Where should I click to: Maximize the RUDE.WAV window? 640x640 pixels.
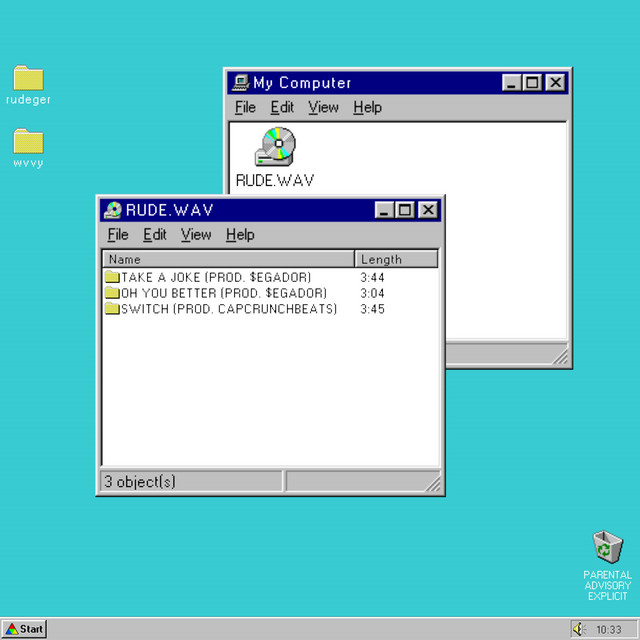coord(405,210)
